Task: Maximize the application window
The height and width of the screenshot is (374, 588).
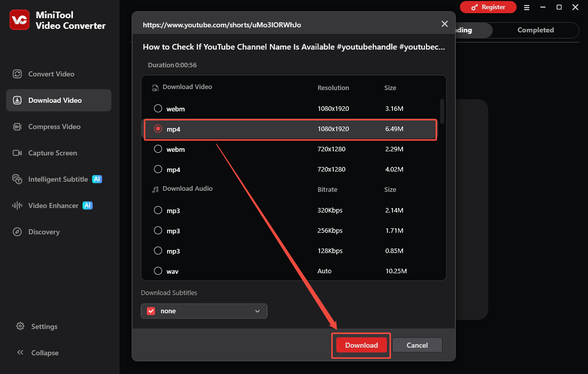Action: pyautogui.click(x=559, y=7)
